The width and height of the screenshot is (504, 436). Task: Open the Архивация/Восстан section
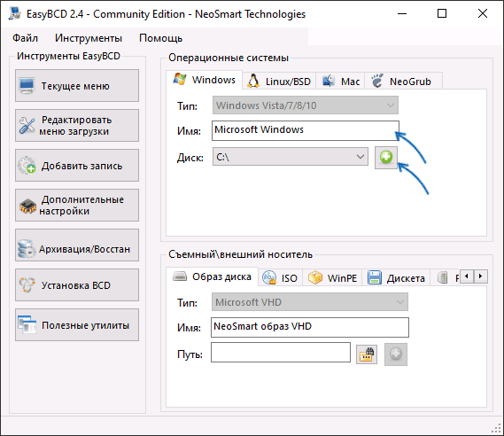[x=77, y=245]
